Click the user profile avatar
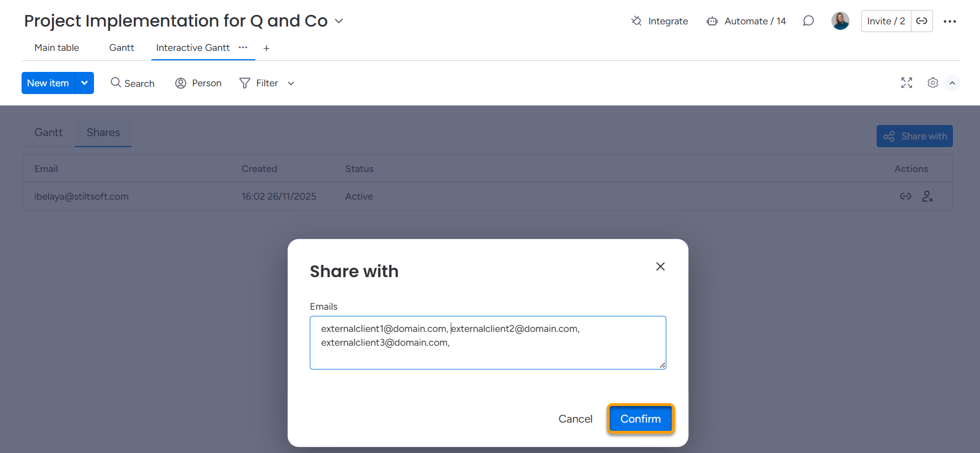 840,21
